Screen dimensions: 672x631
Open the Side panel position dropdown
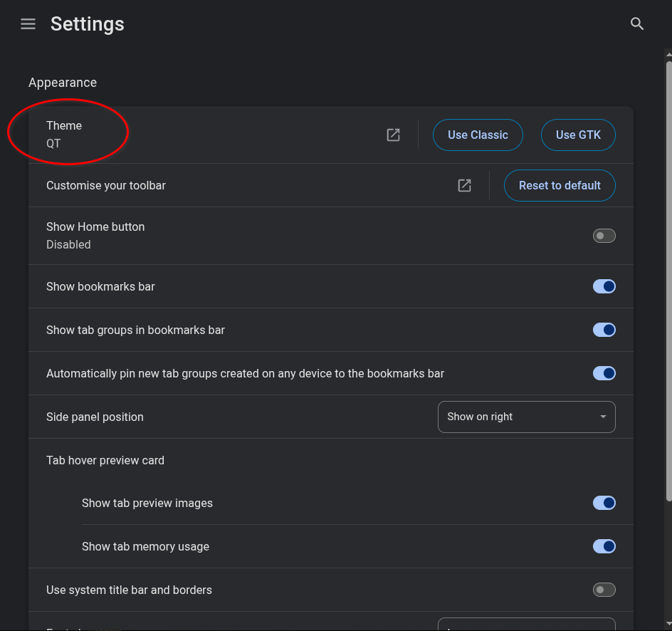point(525,417)
